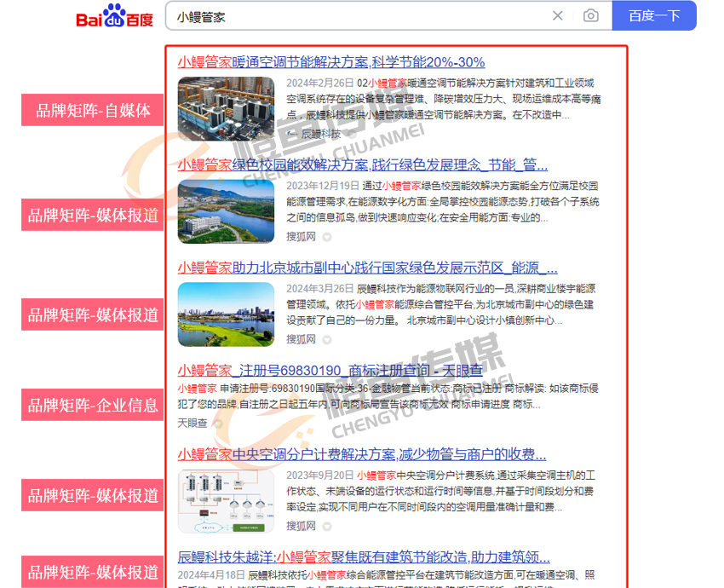Click the date 2024年2月26日
Image resolution: width=724 pixels, height=588 pixels.
(320, 84)
